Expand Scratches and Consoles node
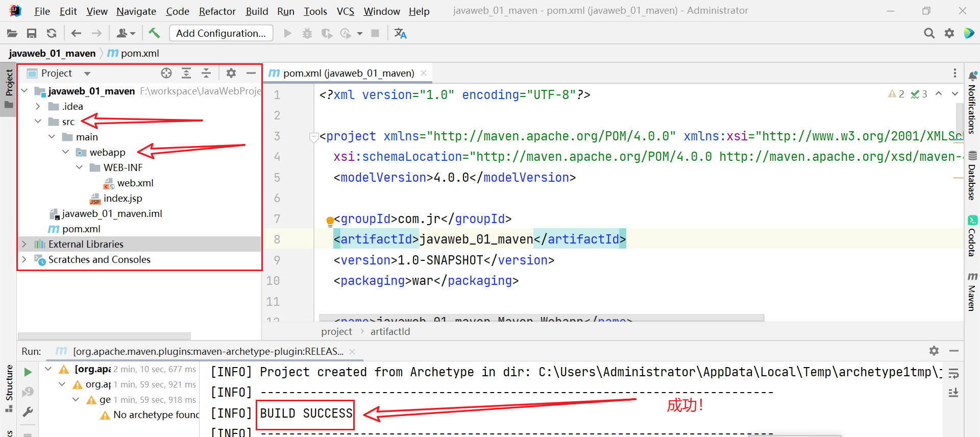Image resolution: width=980 pixels, height=437 pixels. point(24,259)
